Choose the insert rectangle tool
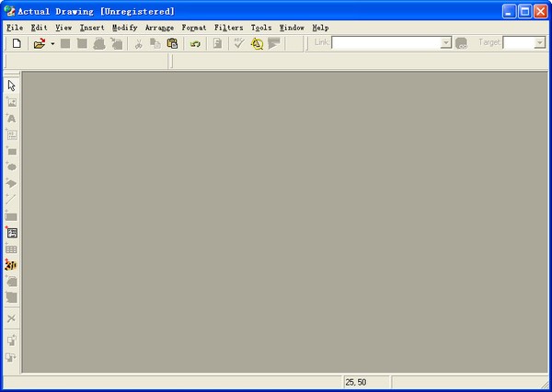This screenshot has height=392, width=552. click(x=11, y=151)
